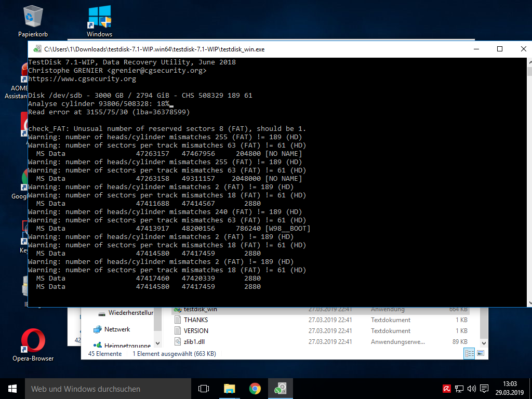Click the network icon in the tray
This screenshot has width=532, height=399.
(x=459, y=389)
